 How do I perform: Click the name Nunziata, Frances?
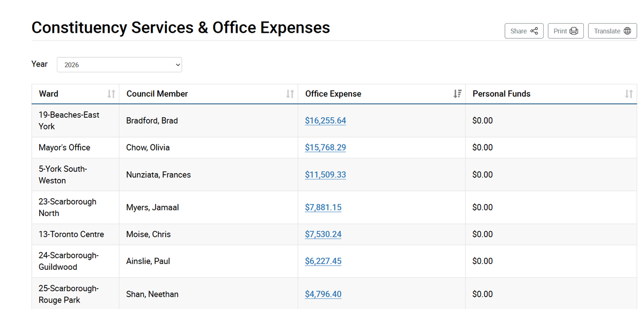click(x=158, y=175)
